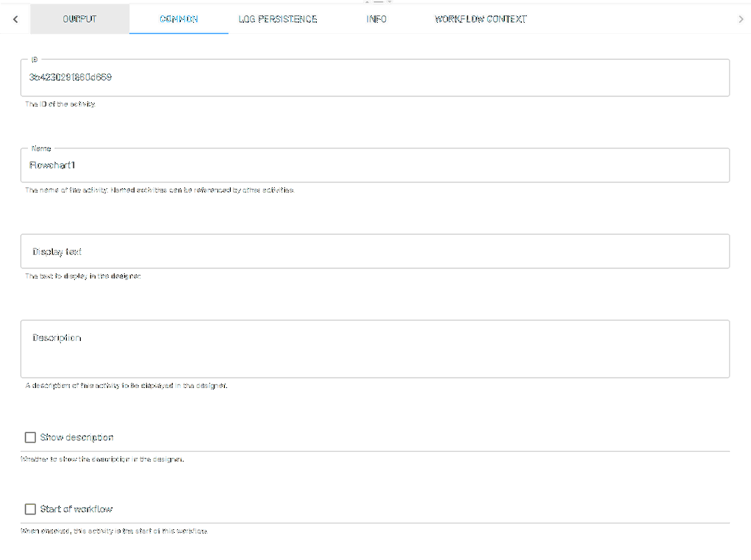Open the Log Persistence tab

[x=278, y=19]
